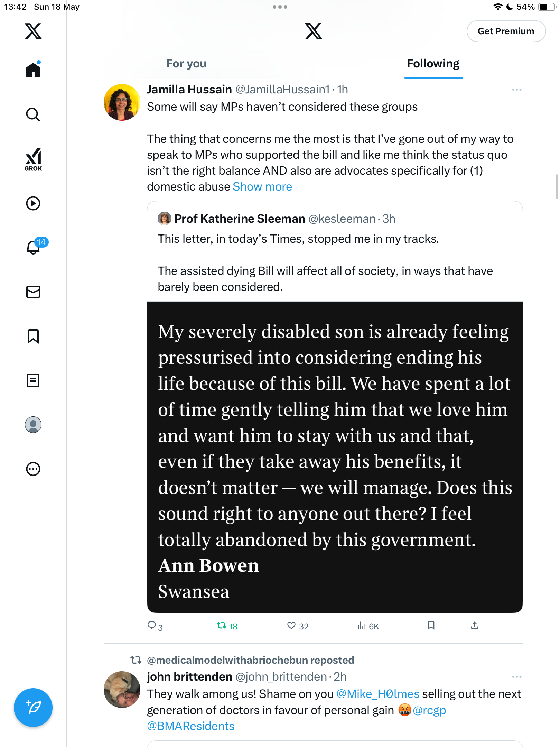Go to the Home feed icon
Image resolution: width=560 pixels, height=747 pixels.
(x=33, y=70)
